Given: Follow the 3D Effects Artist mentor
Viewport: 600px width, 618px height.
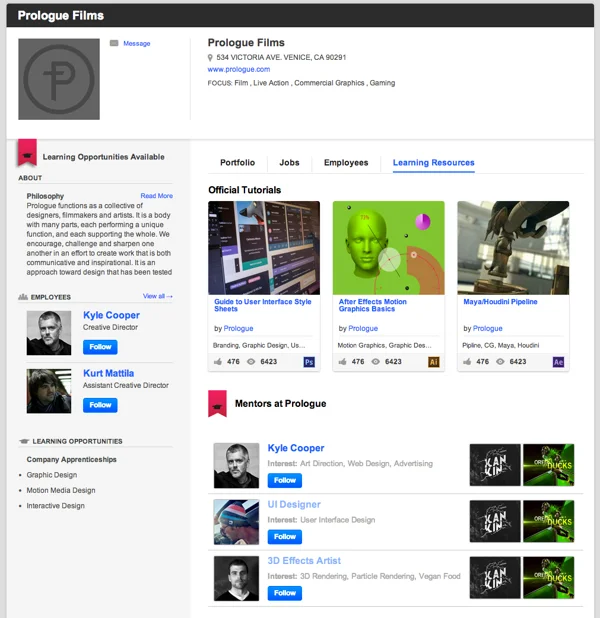Looking at the screenshot, I should (285, 593).
